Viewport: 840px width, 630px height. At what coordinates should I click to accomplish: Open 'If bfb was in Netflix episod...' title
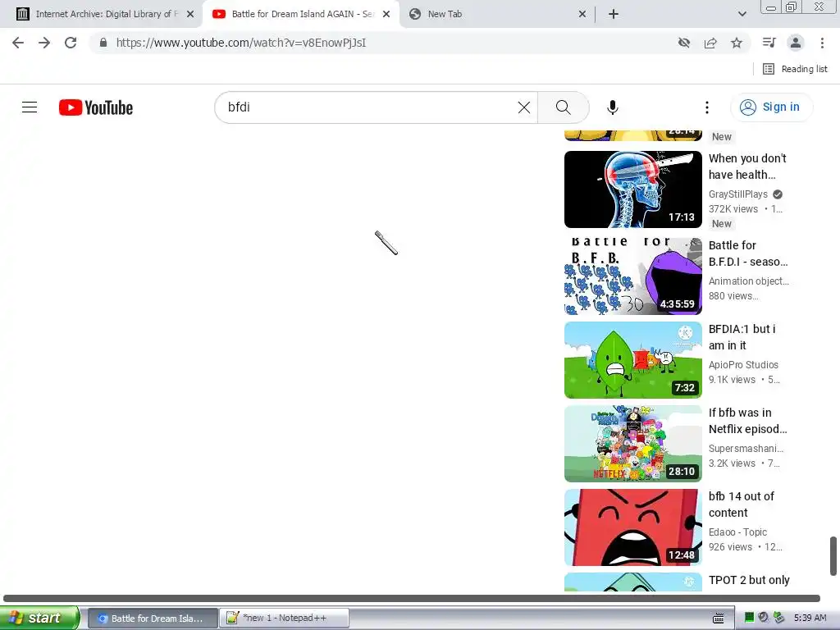point(747,421)
